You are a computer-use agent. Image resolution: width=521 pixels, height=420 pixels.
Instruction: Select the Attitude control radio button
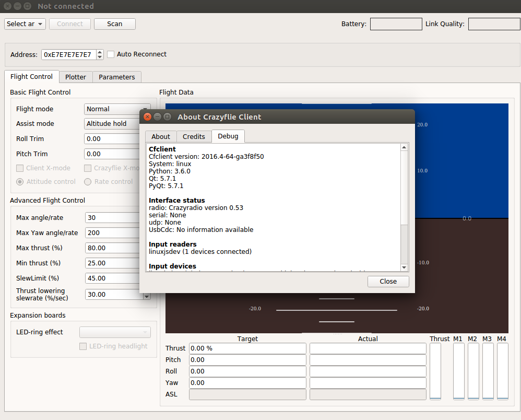[x=20, y=182]
